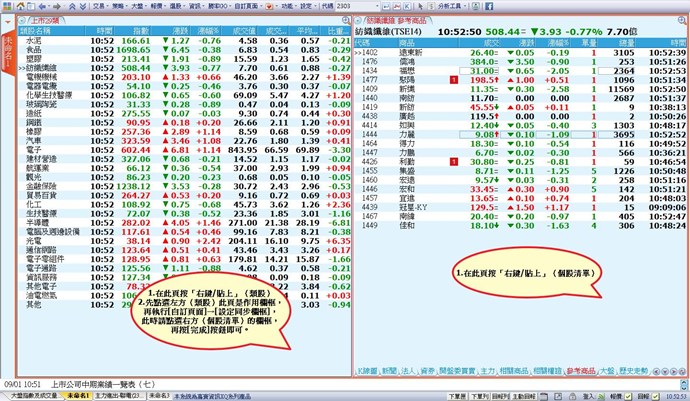
Task: Click red marker icon in 利勤 row
Action: point(454,162)
